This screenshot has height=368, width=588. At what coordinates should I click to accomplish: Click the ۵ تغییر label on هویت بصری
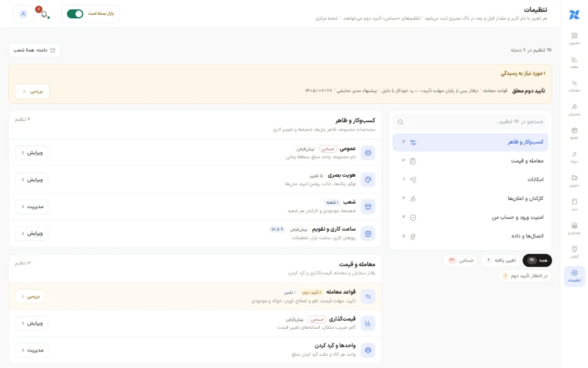point(316,176)
